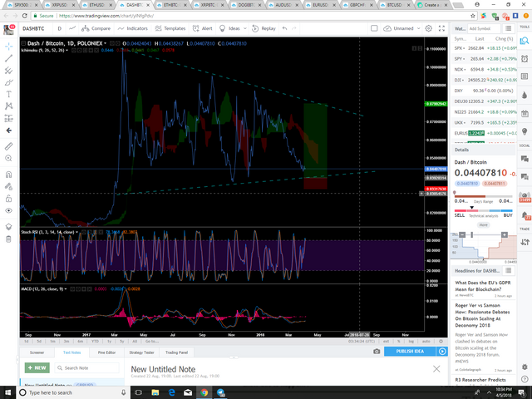Click Go to... date button
532x399 pixels.
tap(151, 342)
